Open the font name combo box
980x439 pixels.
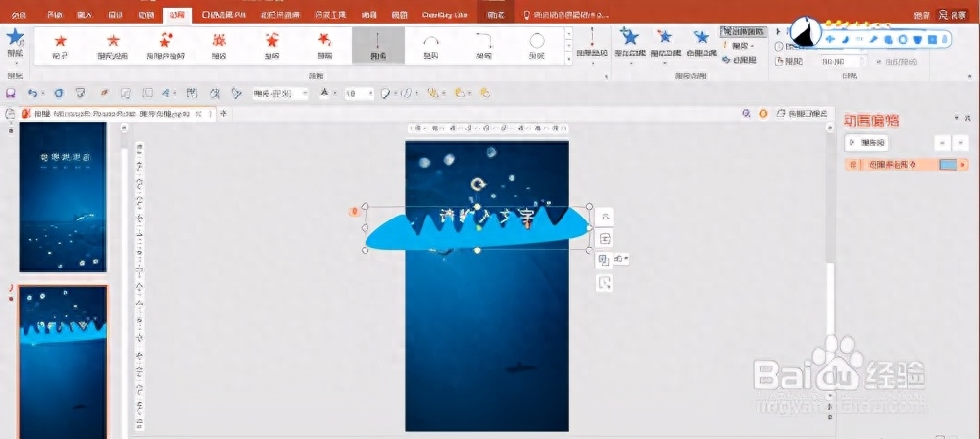[280, 94]
